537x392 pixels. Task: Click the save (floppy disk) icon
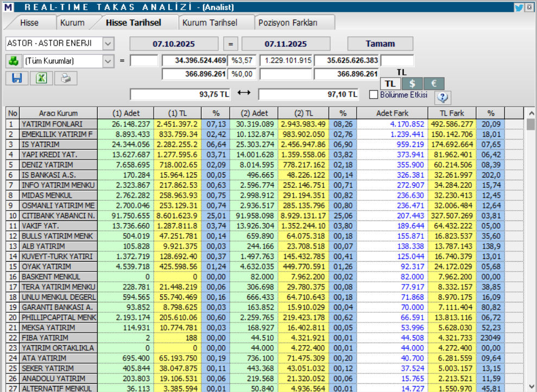17,78
